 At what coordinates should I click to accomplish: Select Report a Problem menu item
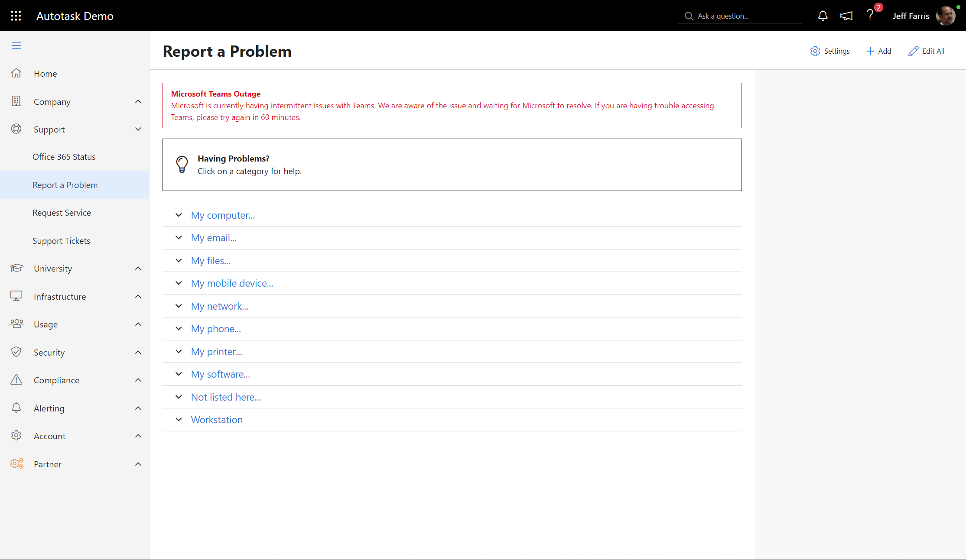[75, 185]
